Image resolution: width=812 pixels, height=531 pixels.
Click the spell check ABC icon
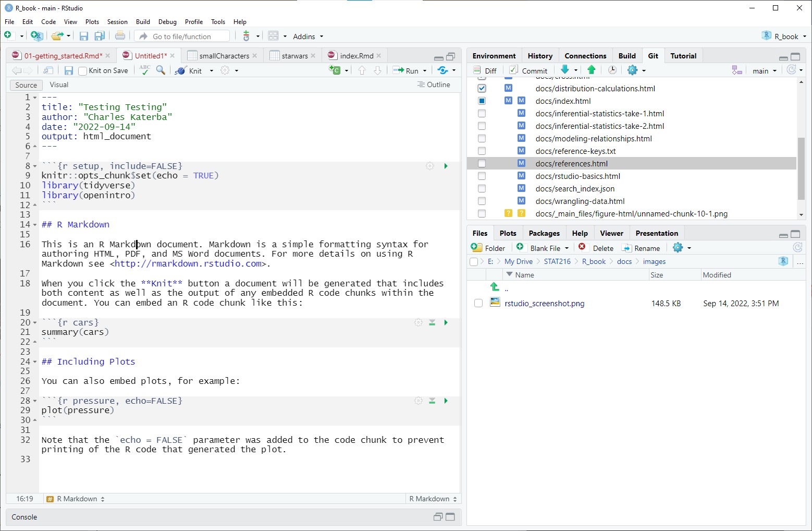[x=145, y=70]
